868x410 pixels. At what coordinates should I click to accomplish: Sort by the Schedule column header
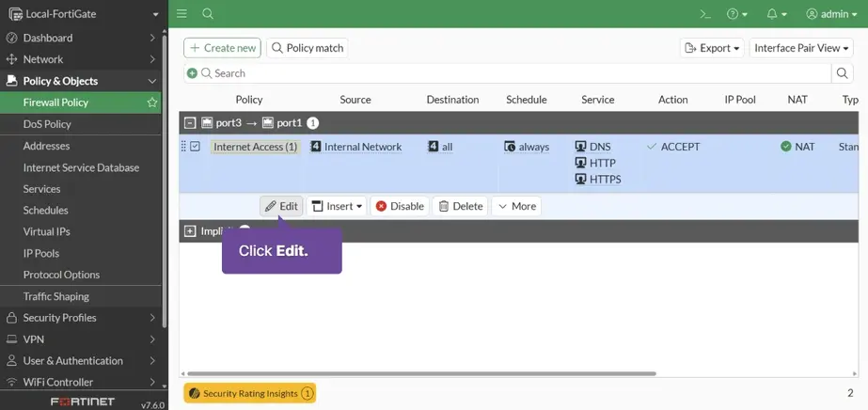click(527, 100)
